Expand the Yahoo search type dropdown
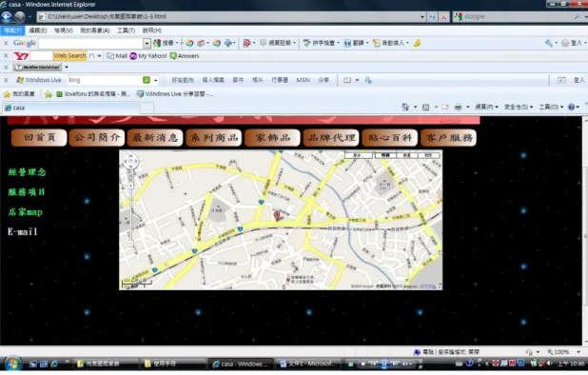Screen dimensions: 588x375 coord(99,56)
